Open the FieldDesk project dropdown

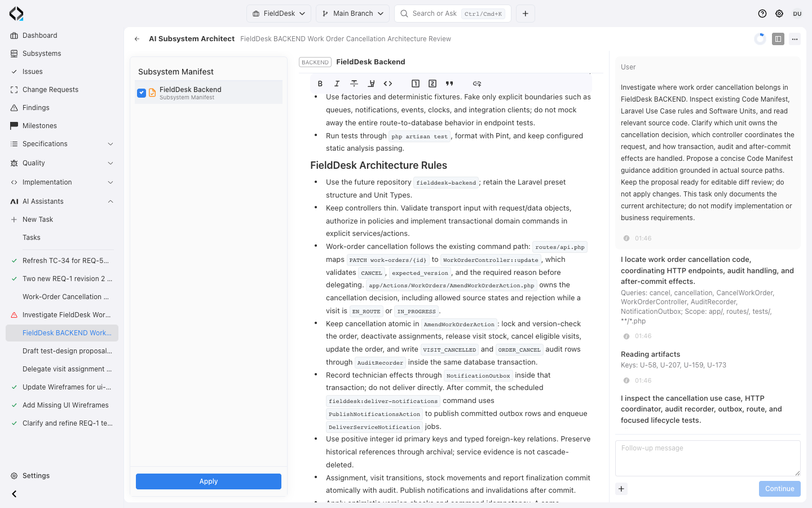[279, 14]
